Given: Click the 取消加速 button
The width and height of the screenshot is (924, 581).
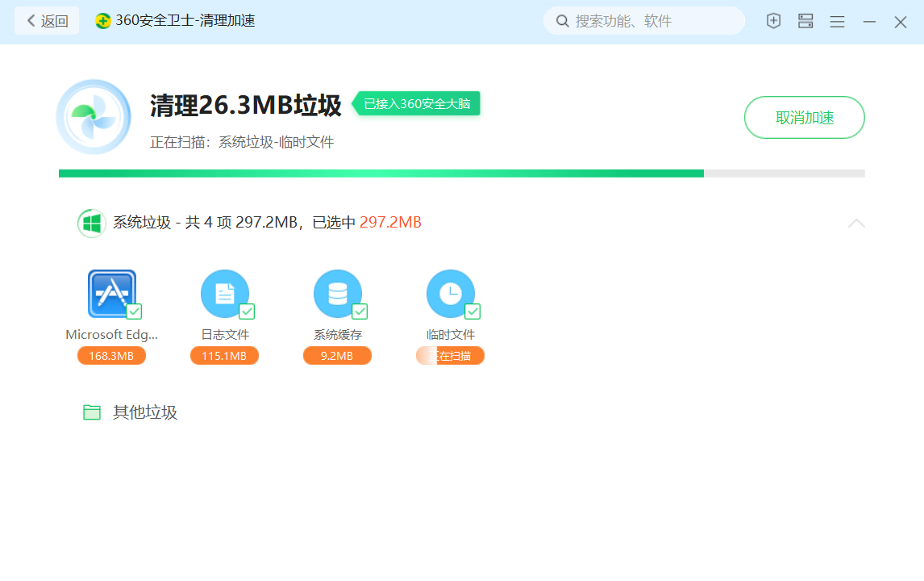Looking at the screenshot, I should point(804,118).
